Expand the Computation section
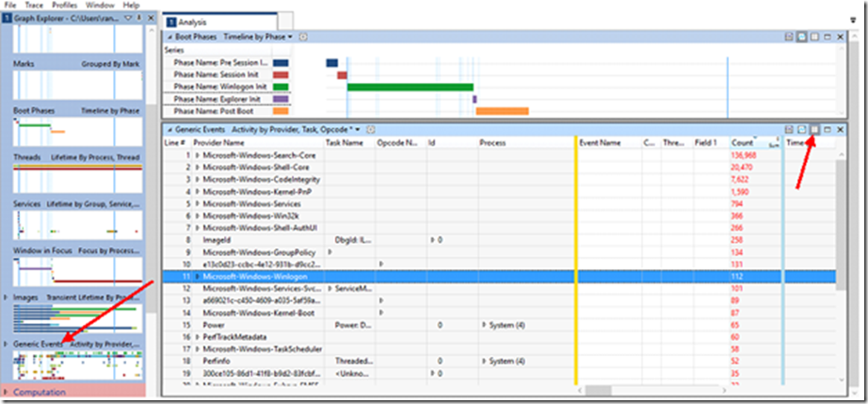 [6, 392]
